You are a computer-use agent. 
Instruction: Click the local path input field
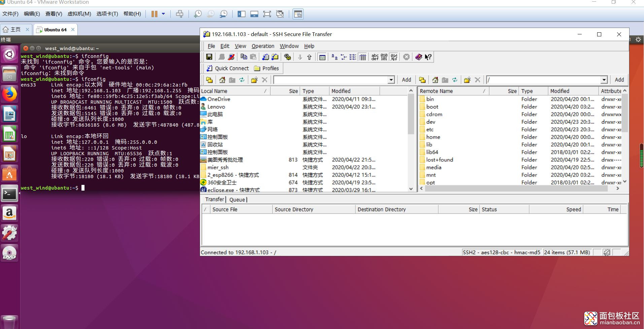pos(331,80)
